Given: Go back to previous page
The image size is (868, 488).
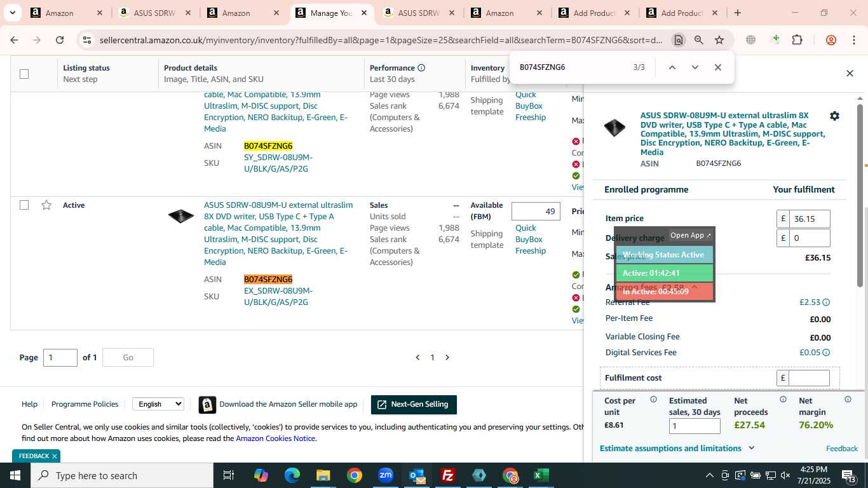Looking at the screenshot, I should click(x=14, y=40).
